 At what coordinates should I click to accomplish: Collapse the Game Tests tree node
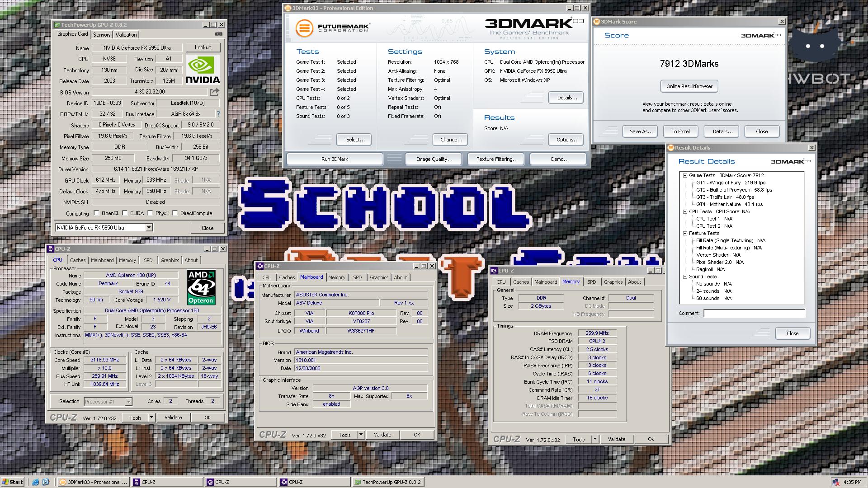[x=685, y=175]
